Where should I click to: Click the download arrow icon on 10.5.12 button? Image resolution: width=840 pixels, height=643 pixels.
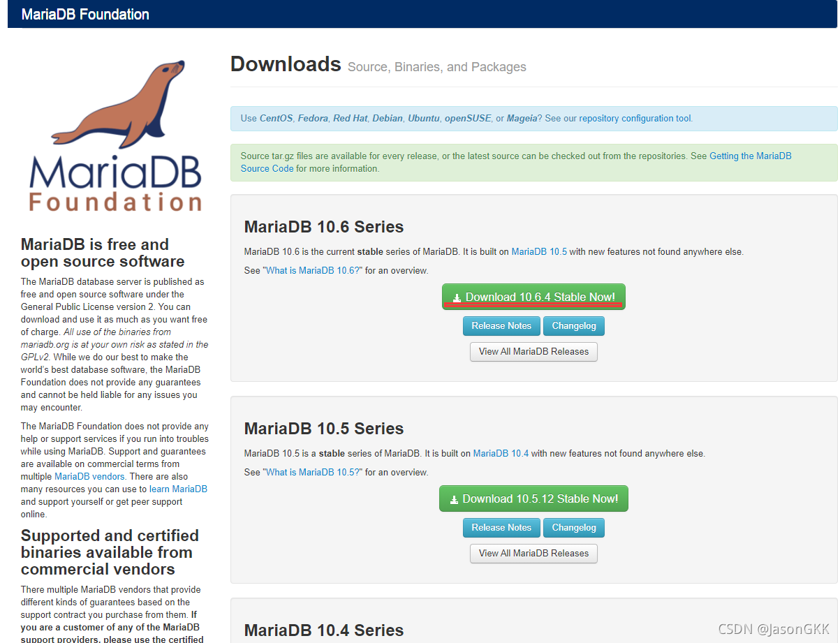[x=453, y=500]
